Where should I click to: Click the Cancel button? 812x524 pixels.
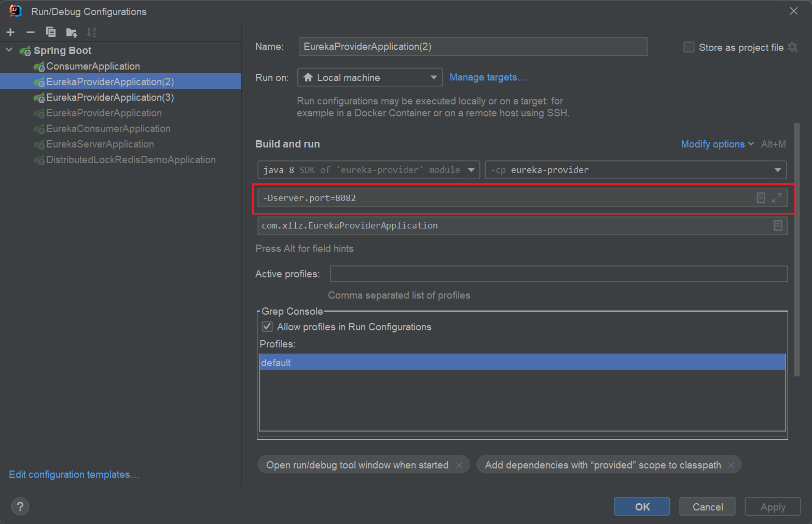(x=707, y=507)
